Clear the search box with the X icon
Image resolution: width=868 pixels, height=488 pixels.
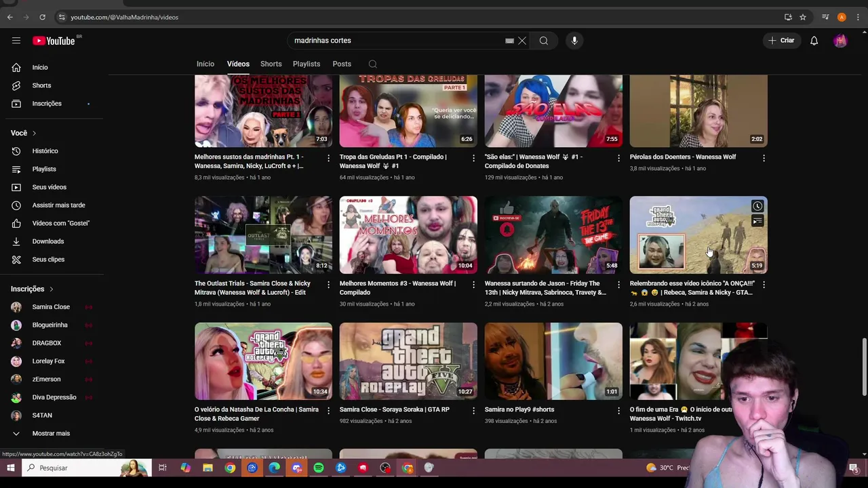522,41
